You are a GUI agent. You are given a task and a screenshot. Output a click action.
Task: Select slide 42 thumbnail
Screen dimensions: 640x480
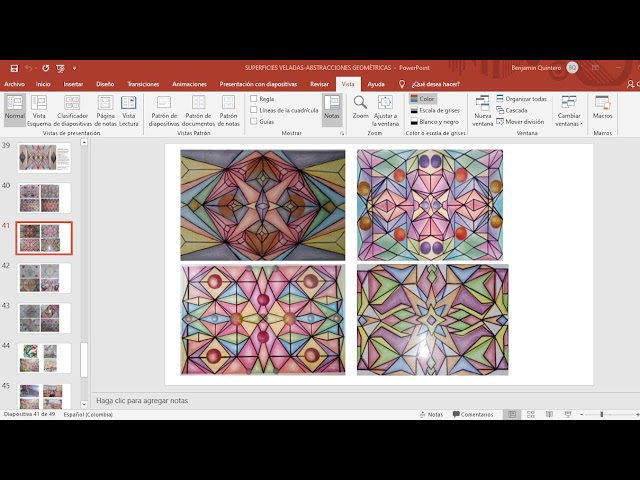[44, 278]
